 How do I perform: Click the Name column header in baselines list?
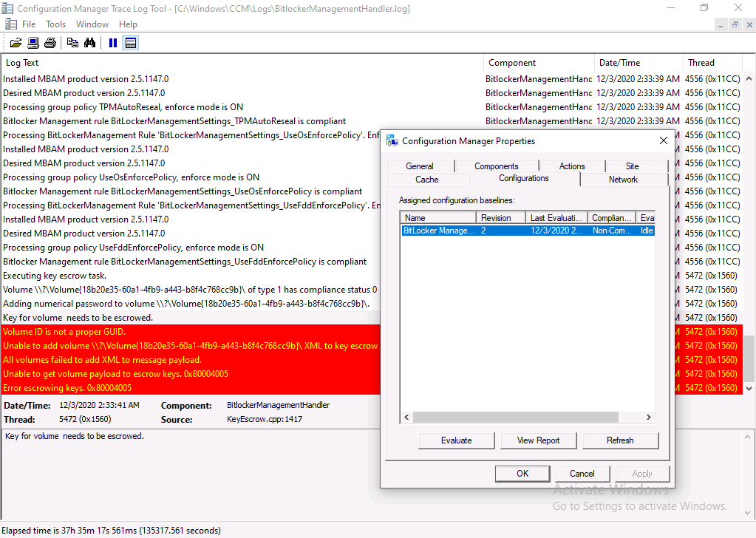[x=438, y=218]
